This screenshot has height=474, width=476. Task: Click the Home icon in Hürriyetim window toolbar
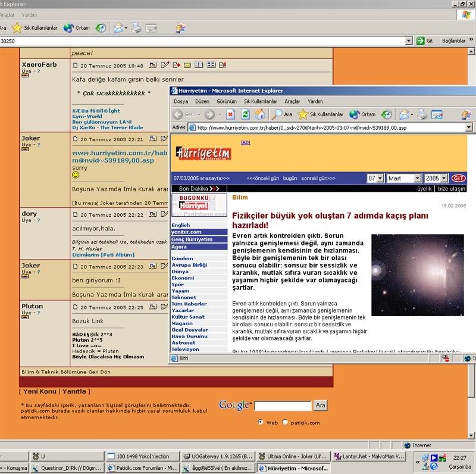pyautogui.click(x=260, y=114)
